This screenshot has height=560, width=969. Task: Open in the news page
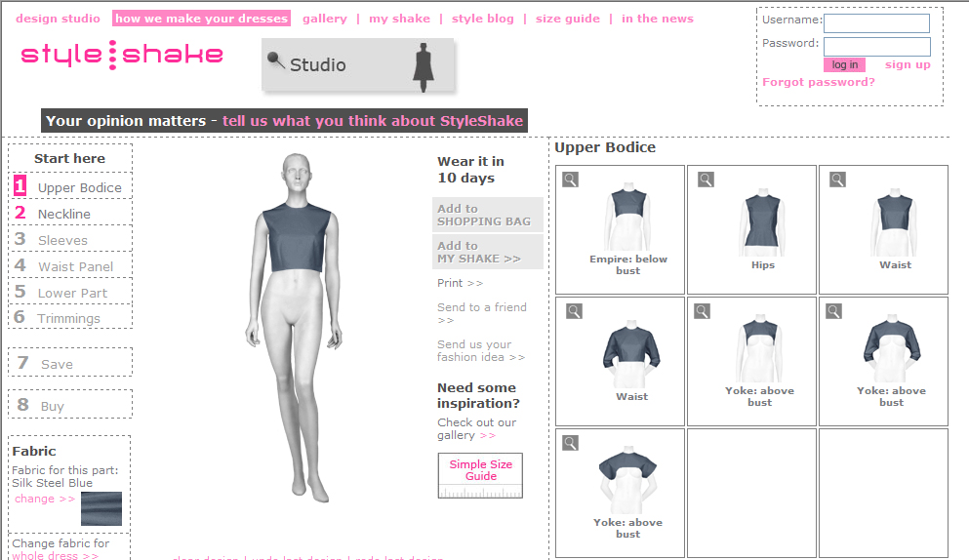point(658,19)
